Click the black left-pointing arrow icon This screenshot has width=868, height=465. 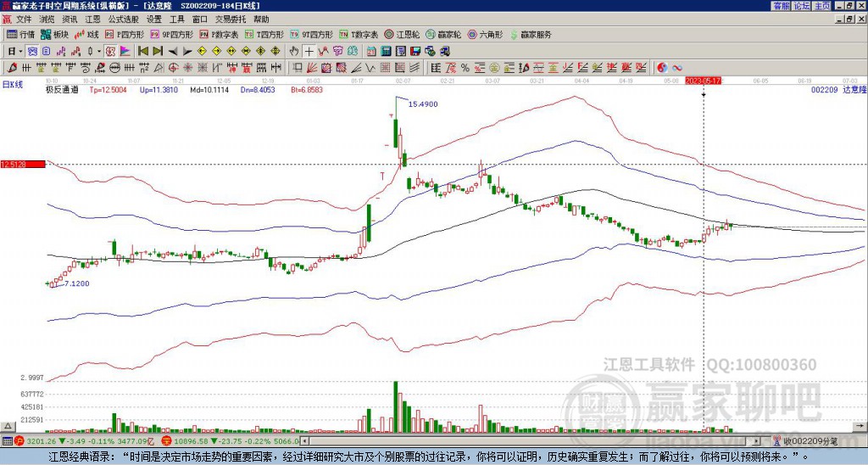pyautogui.click(x=173, y=51)
